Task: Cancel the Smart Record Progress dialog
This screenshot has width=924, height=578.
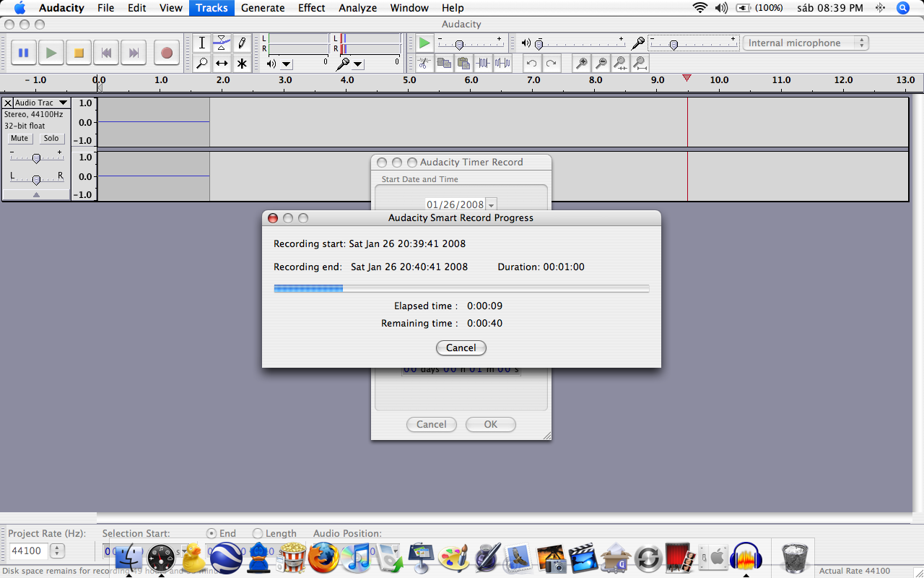Action: point(461,348)
